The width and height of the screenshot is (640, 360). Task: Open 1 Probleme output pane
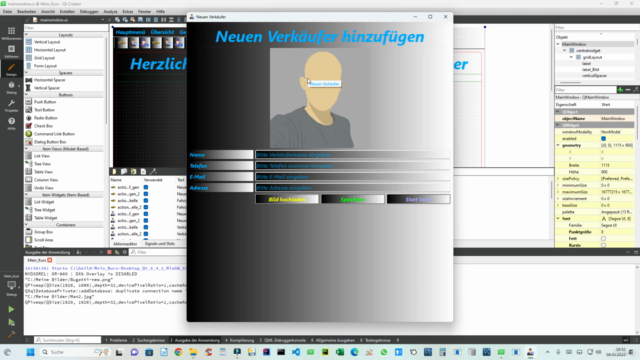pos(116,340)
